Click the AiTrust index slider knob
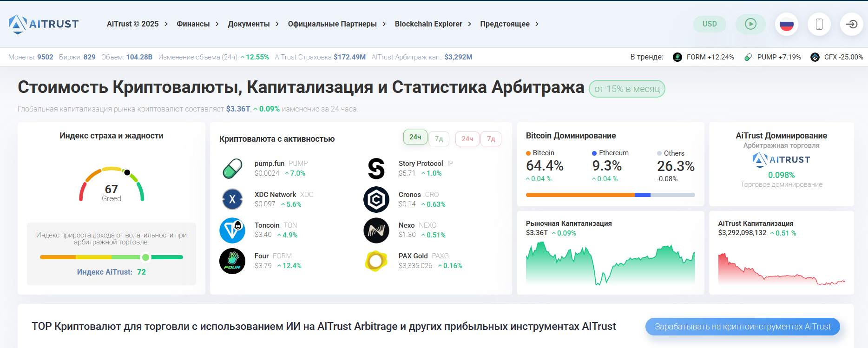The image size is (868, 348). coord(146,257)
